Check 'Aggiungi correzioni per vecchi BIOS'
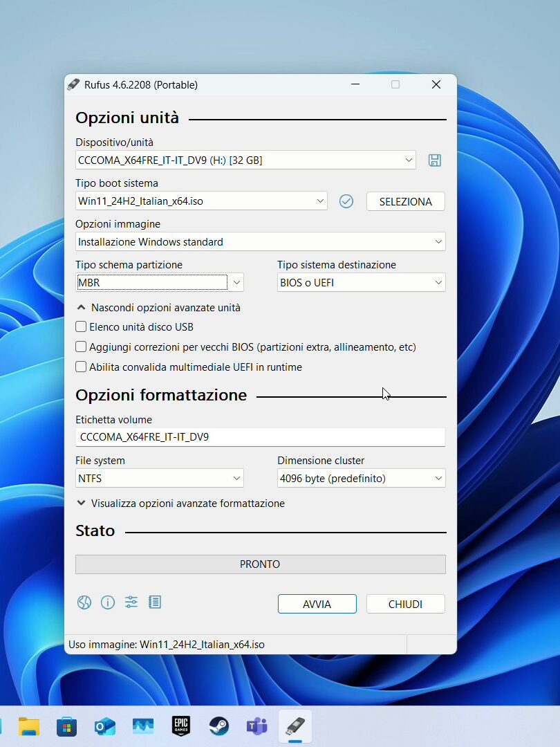Viewport: 560px width, 747px height. coord(81,346)
